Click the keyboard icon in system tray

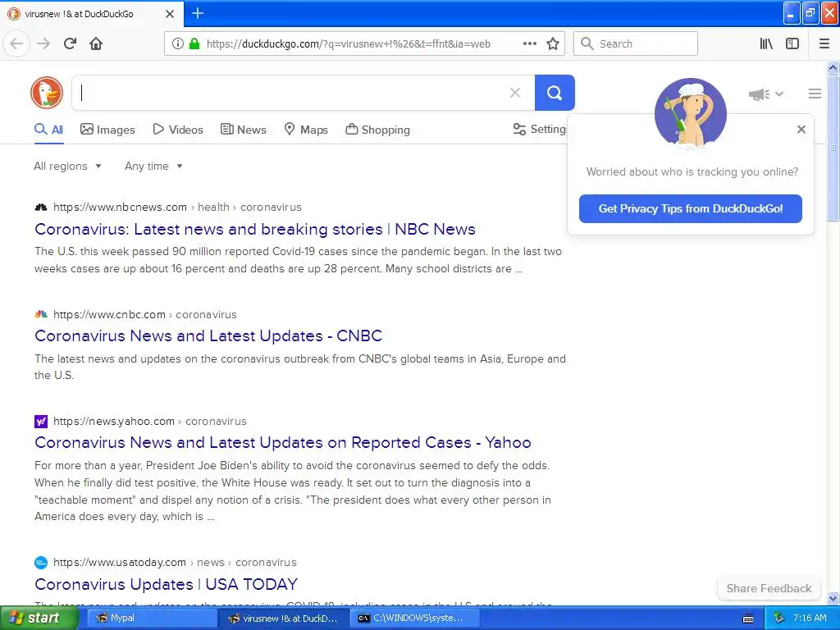point(748,619)
